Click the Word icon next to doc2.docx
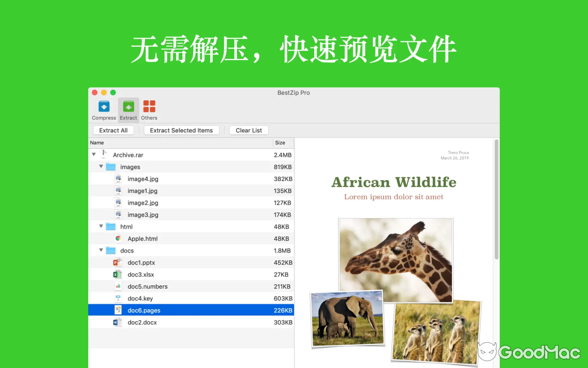The image size is (588, 368). tap(118, 322)
